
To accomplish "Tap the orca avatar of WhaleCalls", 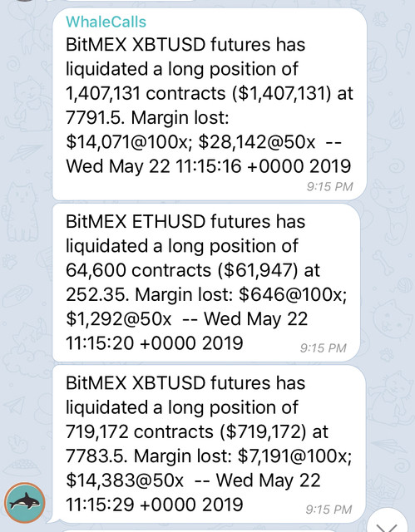I will coord(25,503).
